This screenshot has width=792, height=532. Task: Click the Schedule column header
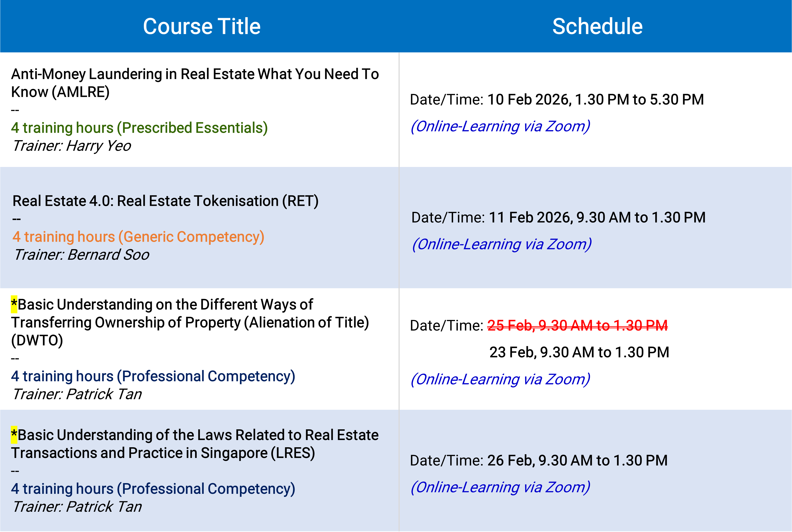pyautogui.click(x=597, y=27)
